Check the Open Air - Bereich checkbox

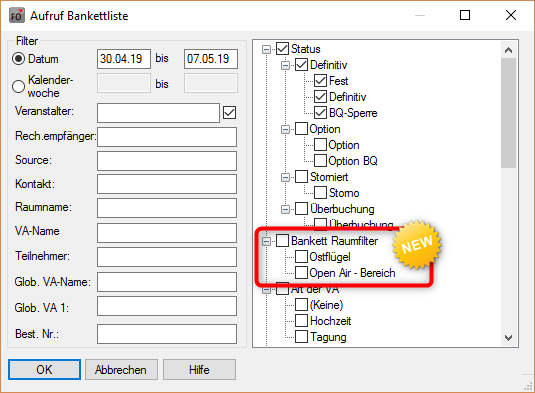point(301,273)
